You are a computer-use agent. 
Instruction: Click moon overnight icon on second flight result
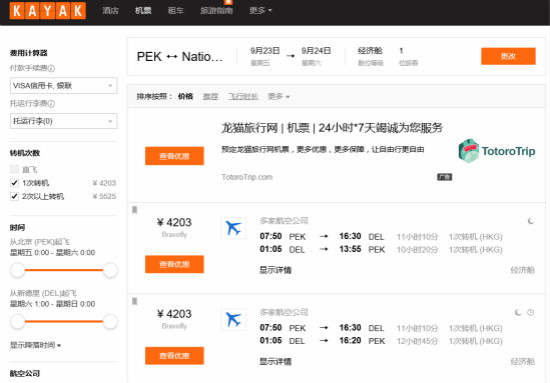(518, 313)
